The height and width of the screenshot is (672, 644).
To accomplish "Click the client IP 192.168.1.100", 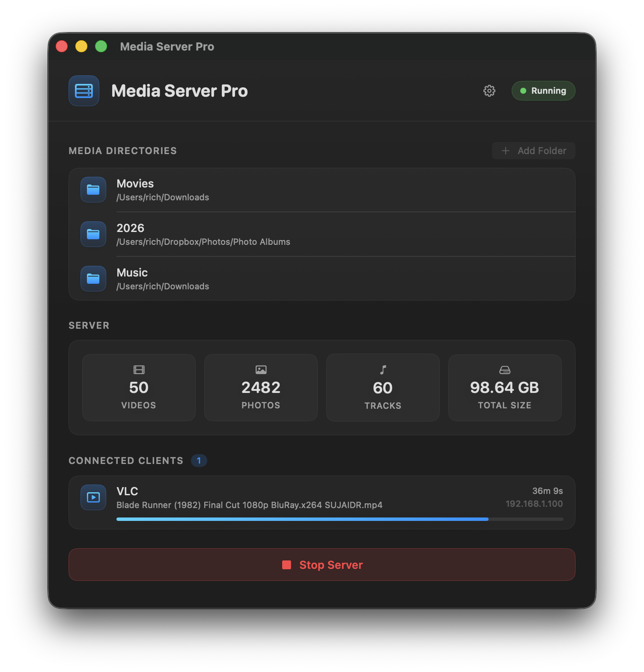I will tap(534, 504).
